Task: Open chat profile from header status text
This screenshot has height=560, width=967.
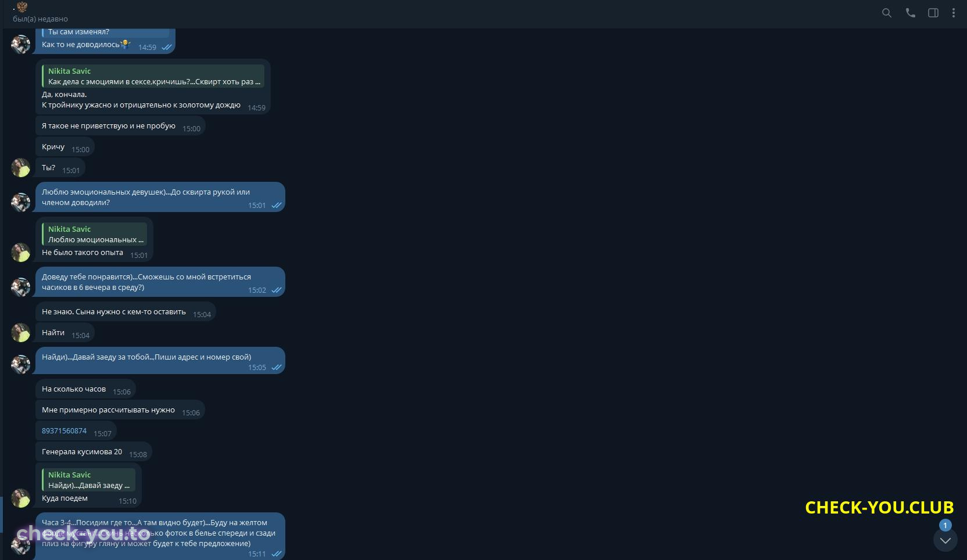Action: click(40, 19)
